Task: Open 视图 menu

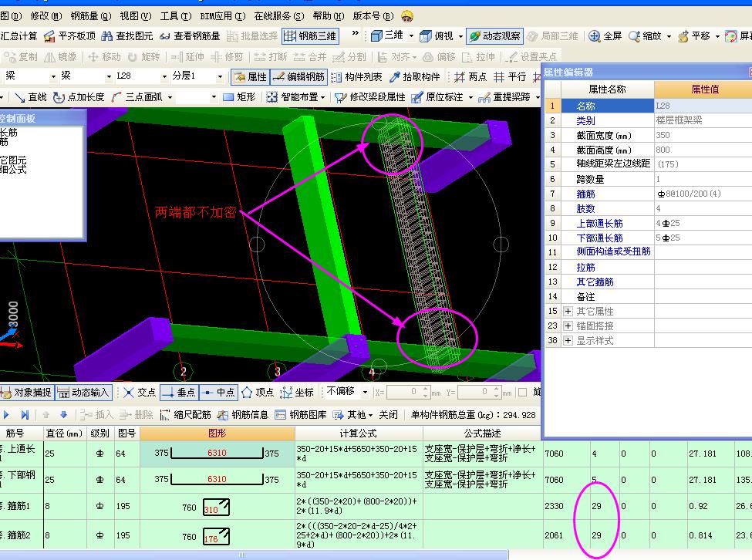Action: 135,16
